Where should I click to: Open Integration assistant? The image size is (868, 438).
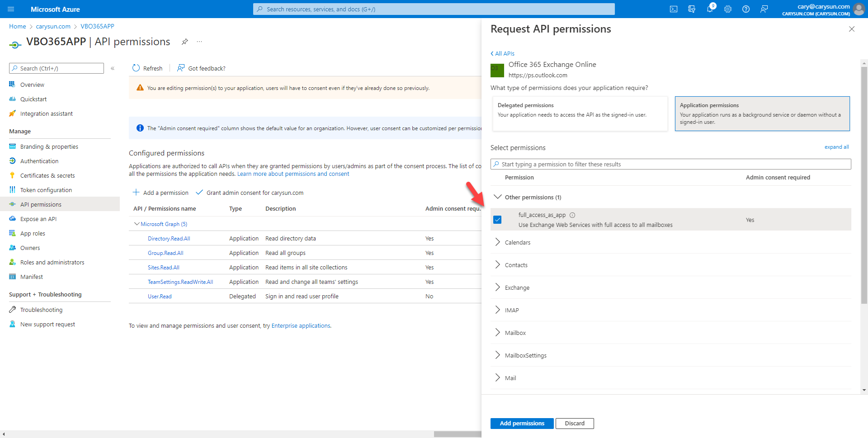click(46, 113)
